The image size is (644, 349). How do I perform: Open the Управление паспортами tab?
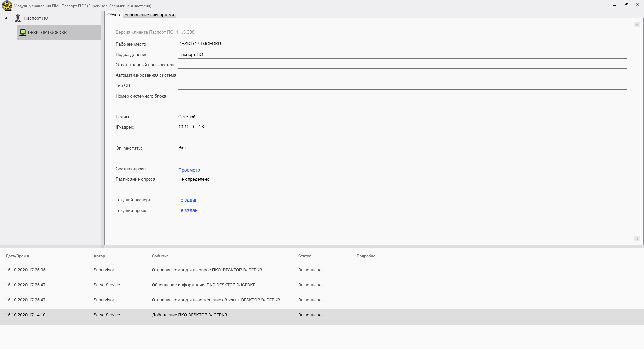[x=149, y=15]
